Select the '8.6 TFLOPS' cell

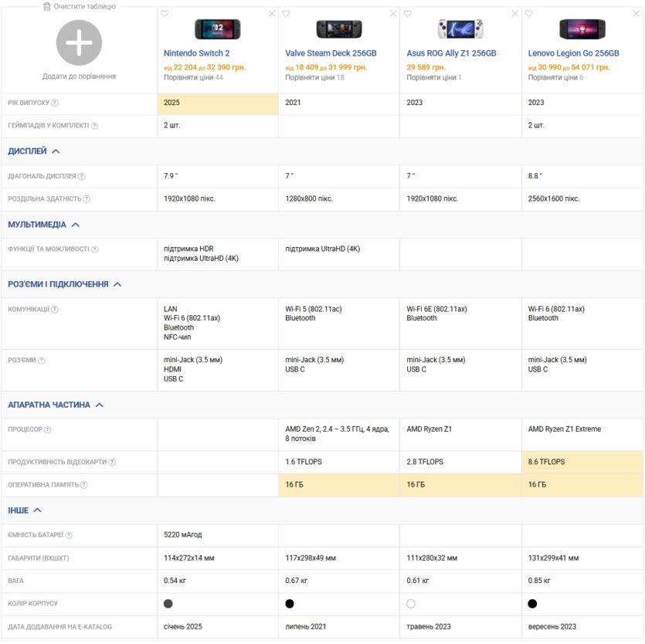[x=582, y=462]
